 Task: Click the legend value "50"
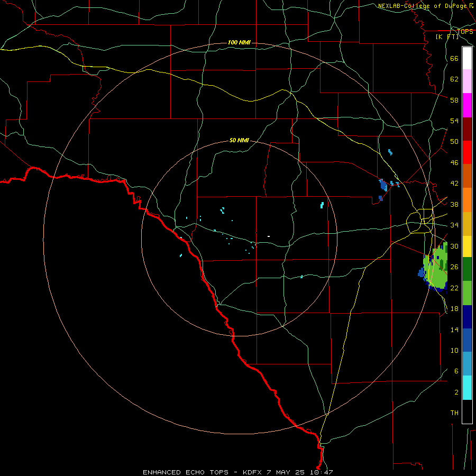point(454,142)
